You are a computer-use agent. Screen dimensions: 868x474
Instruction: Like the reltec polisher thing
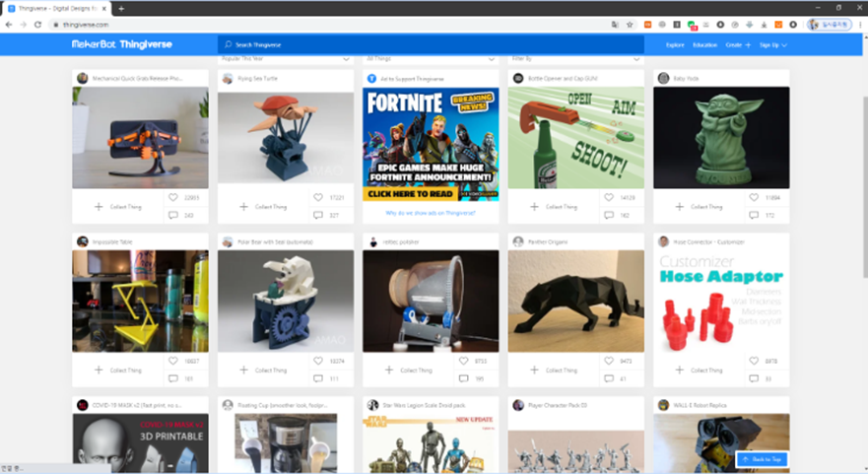click(x=464, y=361)
